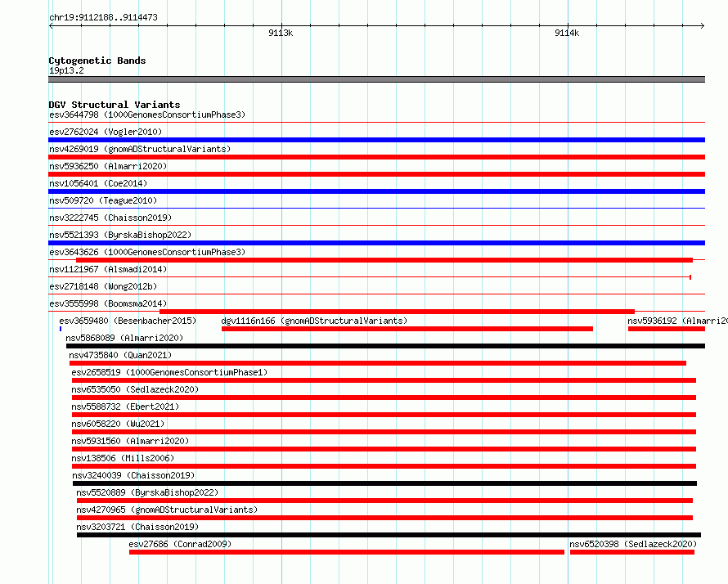This screenshot has height=584, width=728.
Task: Click the black bar under nsv3240039
Action: coord(385,483)
